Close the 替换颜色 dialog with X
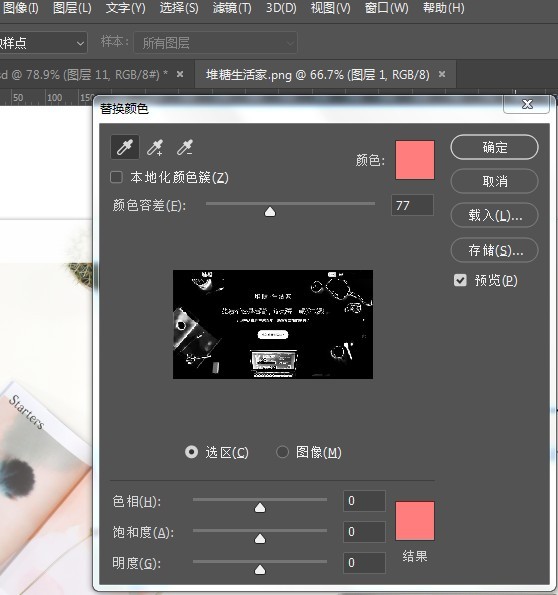 coord(527,104)
